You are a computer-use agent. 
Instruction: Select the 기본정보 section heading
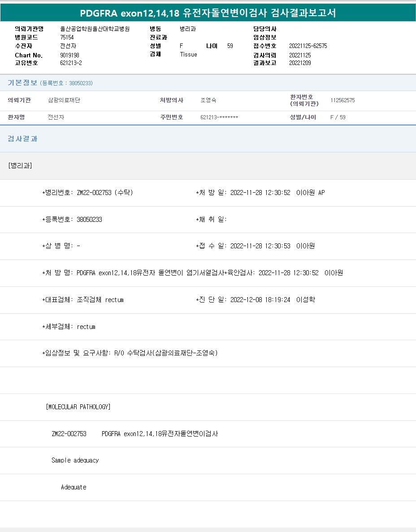(22, 83)
